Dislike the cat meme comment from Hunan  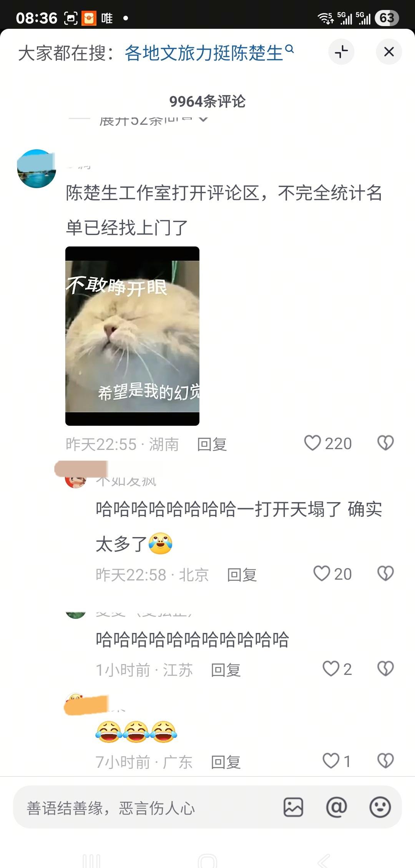point(385,443)
